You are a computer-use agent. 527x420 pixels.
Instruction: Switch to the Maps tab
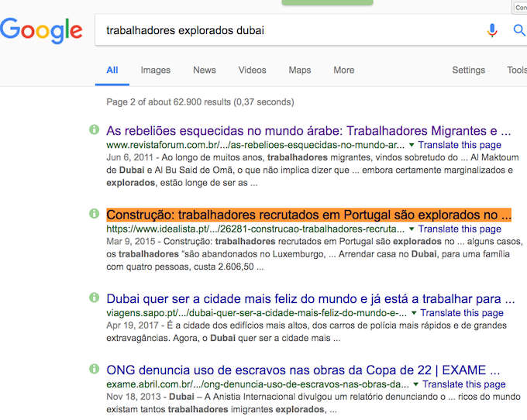pos(300,70)
